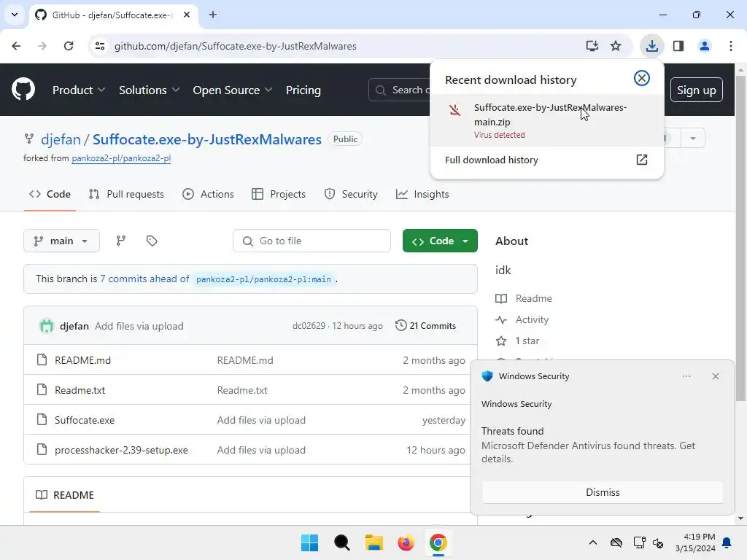Expand the Product menu
The image size is (747, 560).
pos(79,90)
